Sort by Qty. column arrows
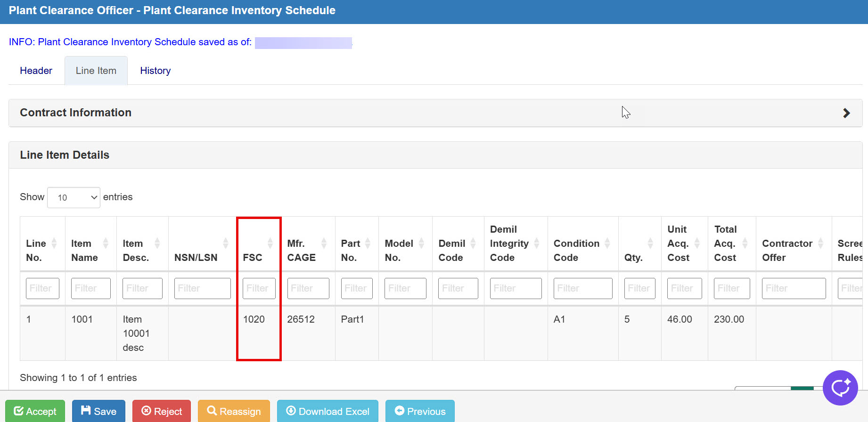The image size is (868, 422). (x=650, y=243)
